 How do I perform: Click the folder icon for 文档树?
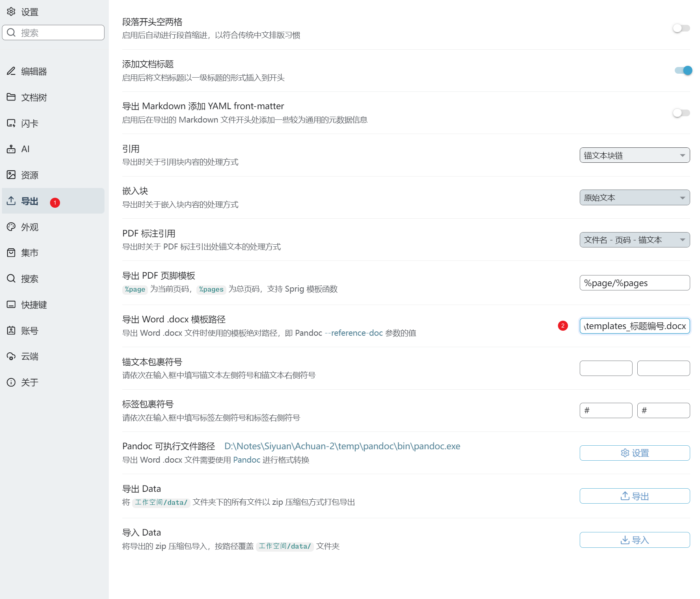(11, 97)
